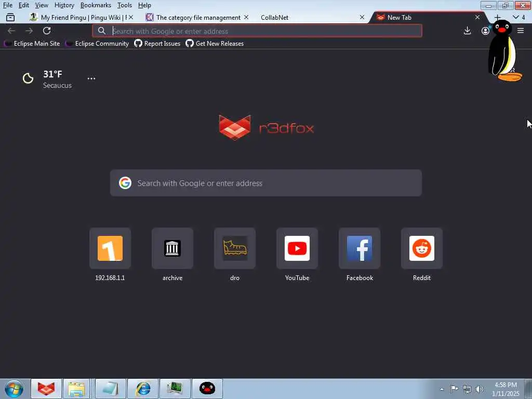Open the Action Center flag icon
The image size is (532, 399).
[x=454, y=389]
